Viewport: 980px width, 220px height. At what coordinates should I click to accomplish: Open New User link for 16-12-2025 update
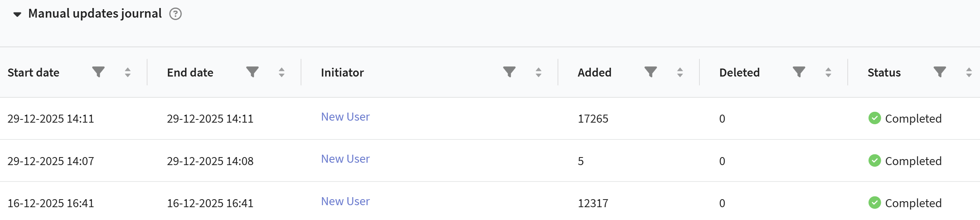345,202
